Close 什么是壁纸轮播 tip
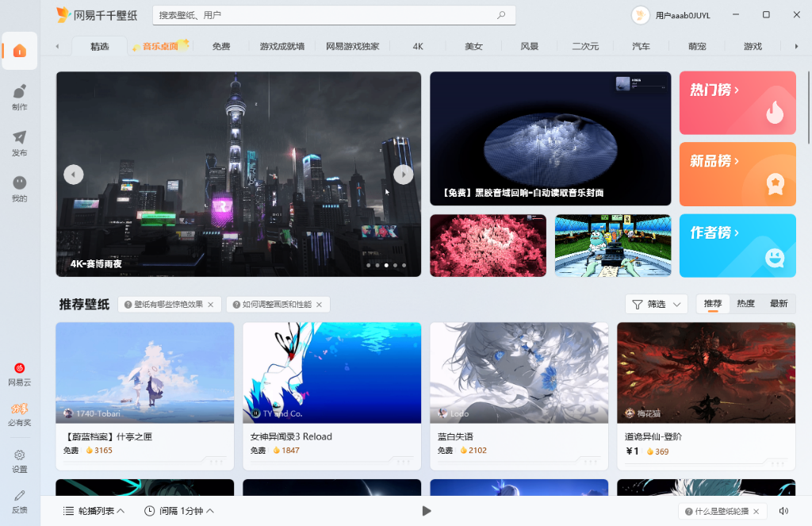 [x=756, y=512]
